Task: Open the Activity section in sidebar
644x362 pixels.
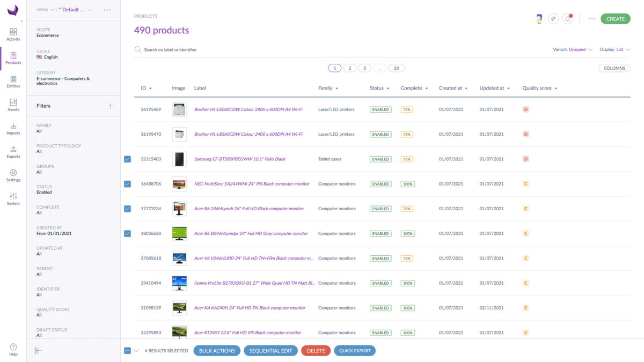Action: pyautogui.click(x=13, y=35)
